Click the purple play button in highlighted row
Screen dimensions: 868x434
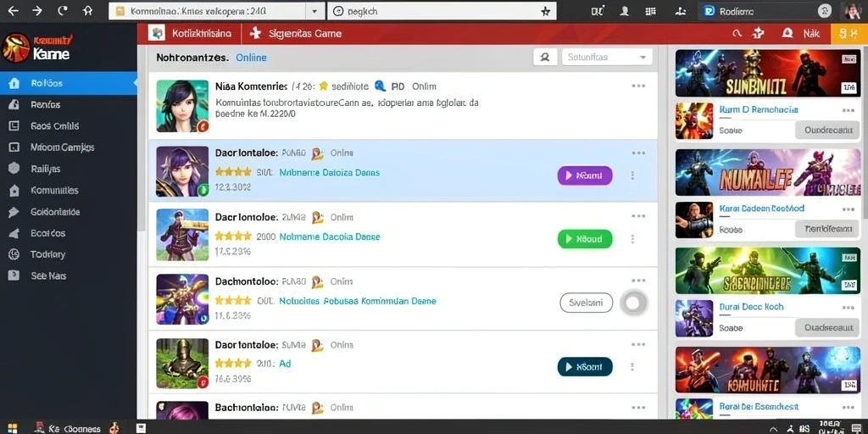coord(585,175)
